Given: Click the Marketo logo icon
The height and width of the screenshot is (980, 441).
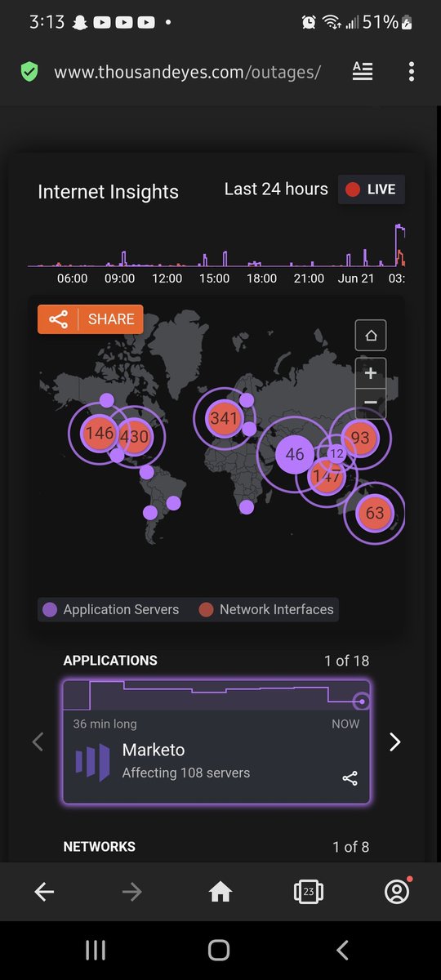Looking at the screenshot, I should [92, 762].
